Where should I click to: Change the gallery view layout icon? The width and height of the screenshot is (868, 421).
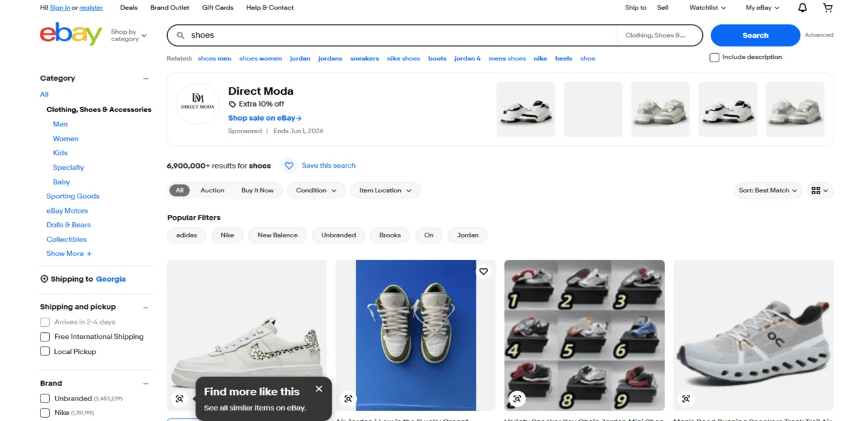(820, 190)
